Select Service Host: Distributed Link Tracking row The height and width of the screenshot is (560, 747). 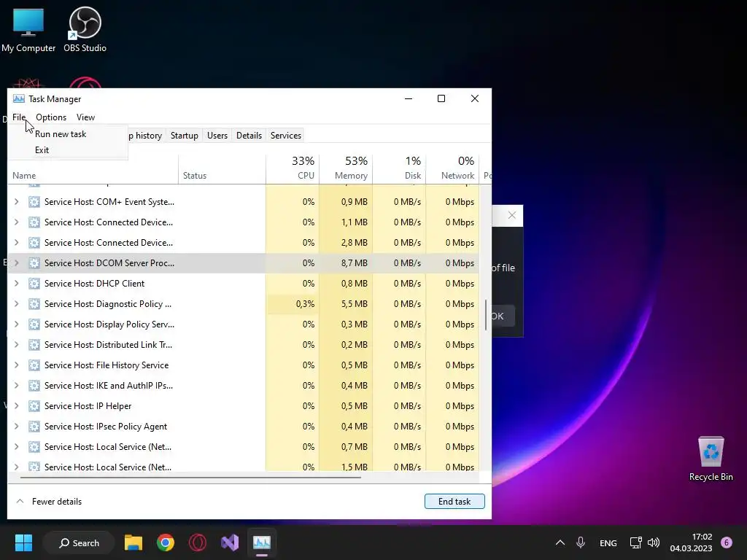tap(244, 345)
